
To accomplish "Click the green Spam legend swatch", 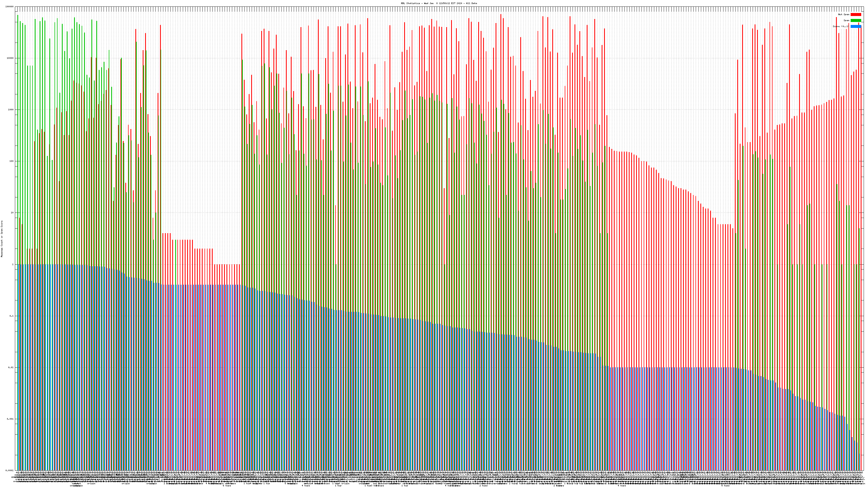I will point(856,21).
